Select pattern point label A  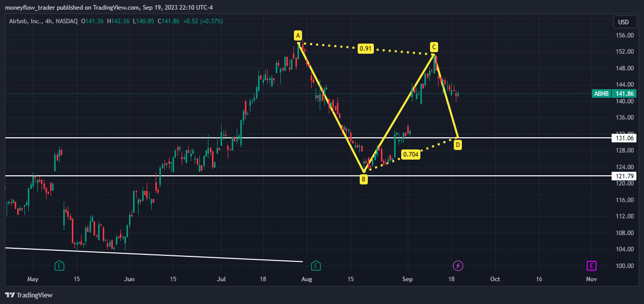pyautogui.click(x=298, y=35)
